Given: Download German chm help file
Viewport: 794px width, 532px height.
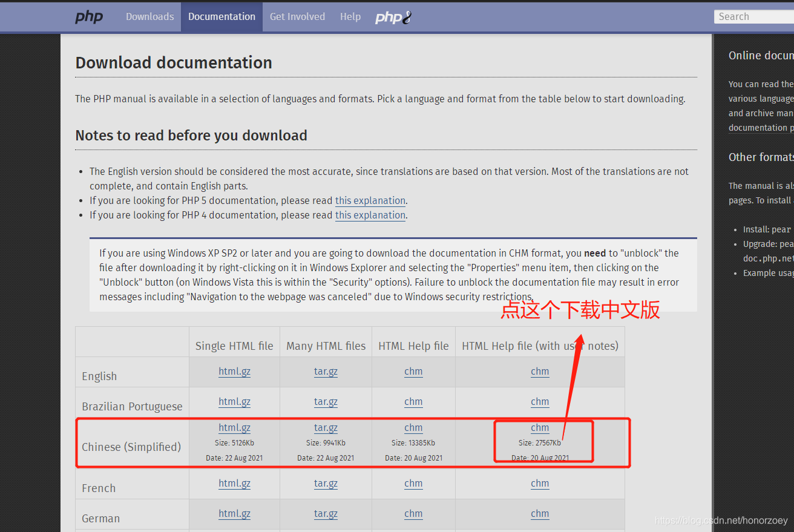Looking at the screenshot, I should tap(413, 514).
